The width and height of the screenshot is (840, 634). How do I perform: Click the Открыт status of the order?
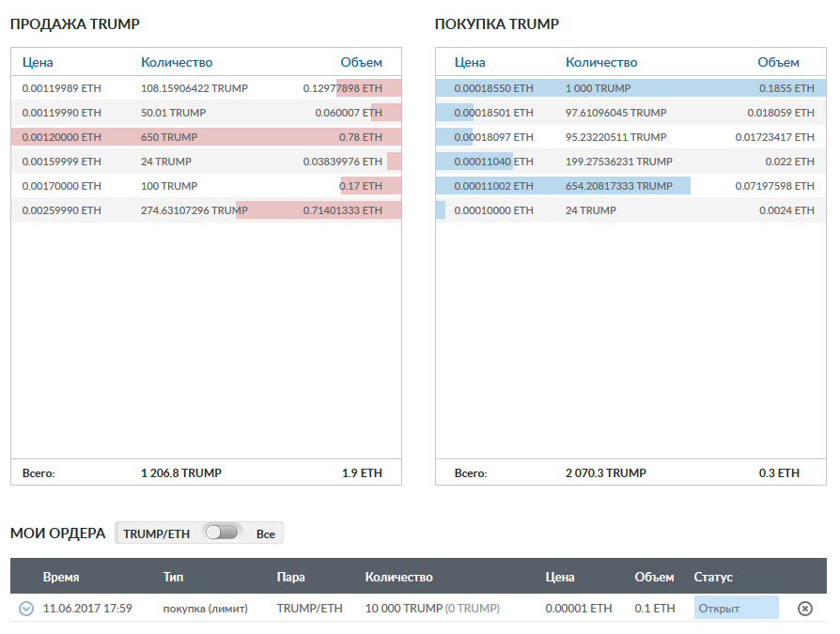(736, 608)
